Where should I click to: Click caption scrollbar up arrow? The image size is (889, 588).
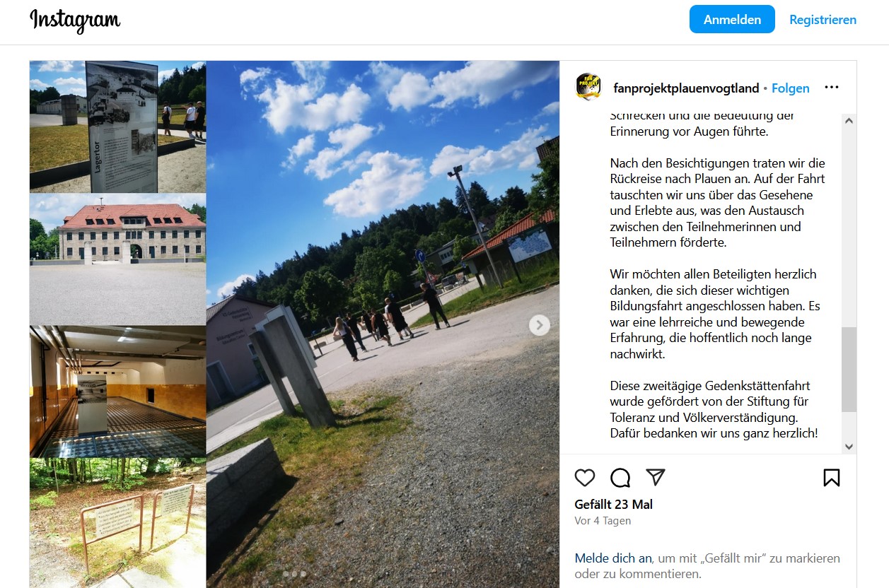click(849, 121)
